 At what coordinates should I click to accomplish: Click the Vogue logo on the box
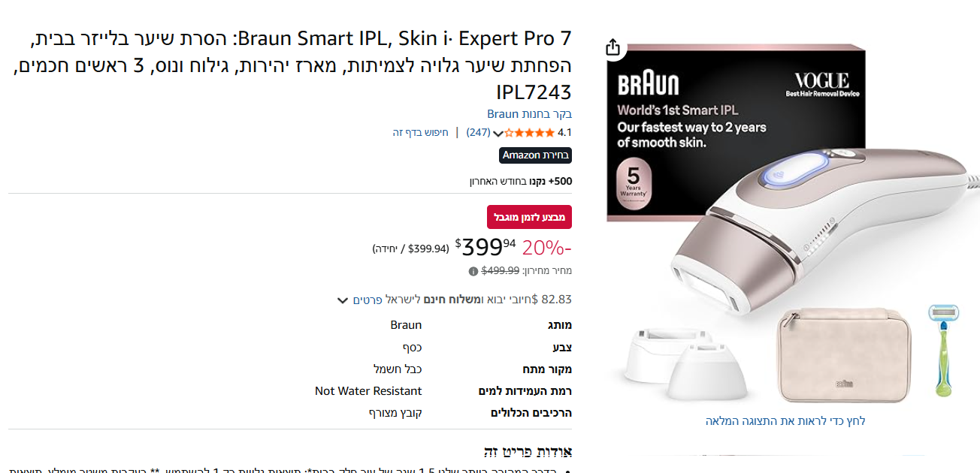(x=821, y=81)
